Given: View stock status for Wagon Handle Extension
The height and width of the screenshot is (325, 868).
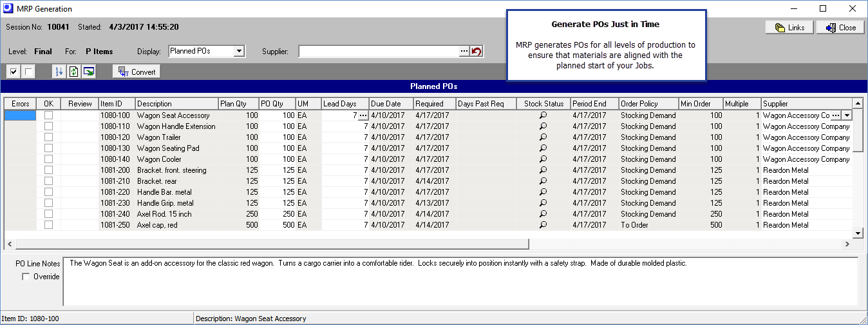Looking at the screenshot, I should pyautogui.click(x=543, y=126).
